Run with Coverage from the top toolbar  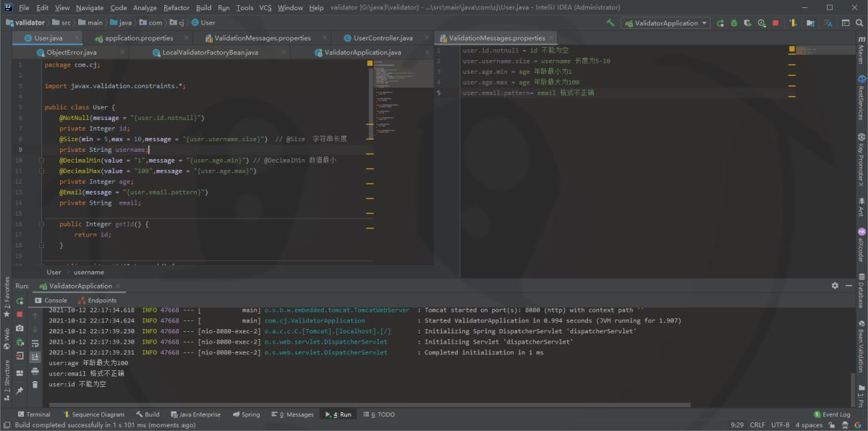pyautogui.click(x=748, y=22)
